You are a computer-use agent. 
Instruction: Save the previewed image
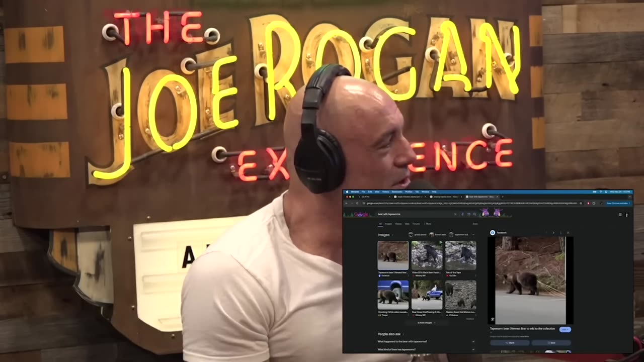pyautogui.click(x=551, y=343)
